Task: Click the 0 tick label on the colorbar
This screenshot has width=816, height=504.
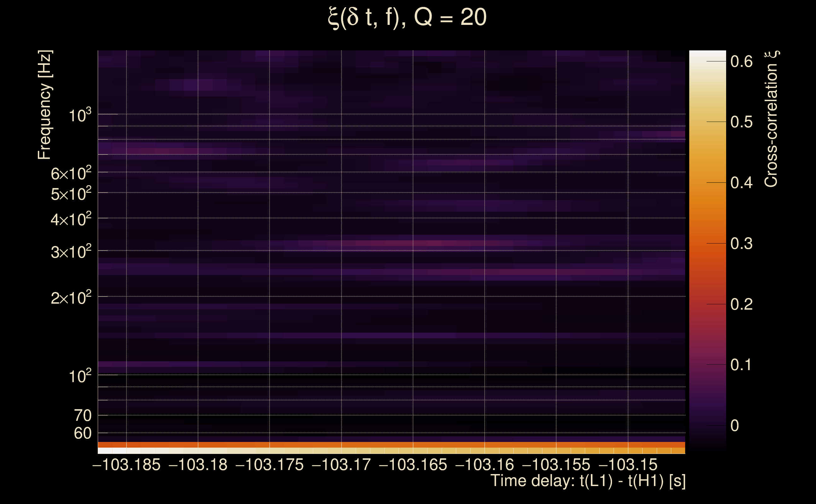Action: [735, 426]
